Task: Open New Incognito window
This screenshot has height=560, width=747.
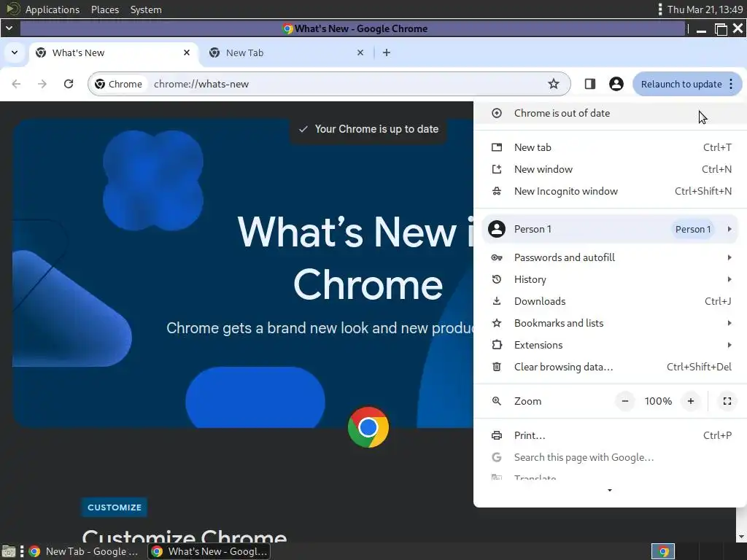Action: [x=610, y=192]
